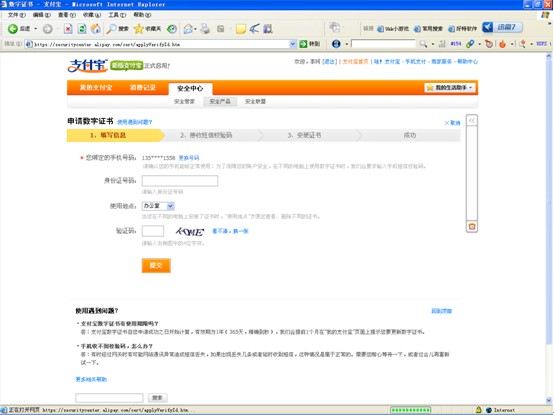Open the File menu

(x=17, y=15)
